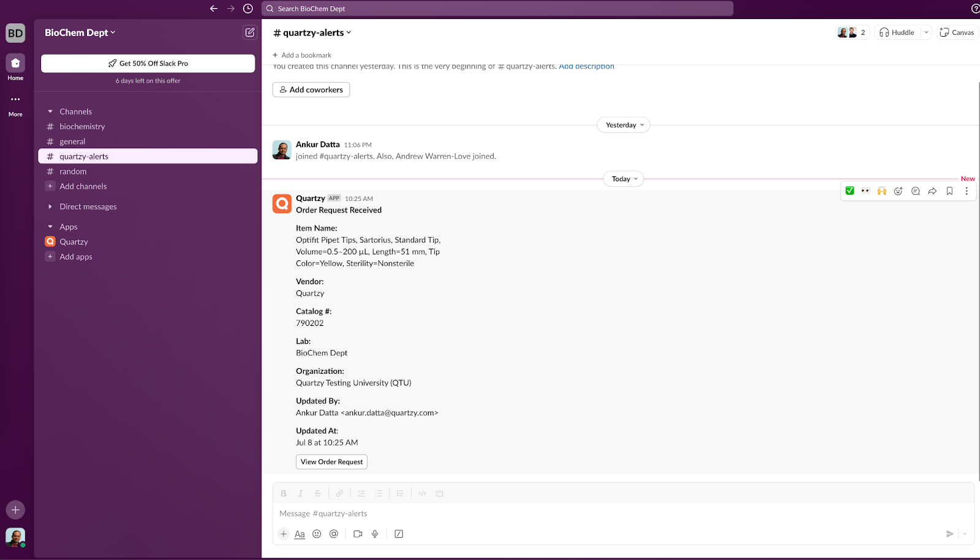
Task: Apply italic formatting in composer
Action: click(x=301, y=493)
